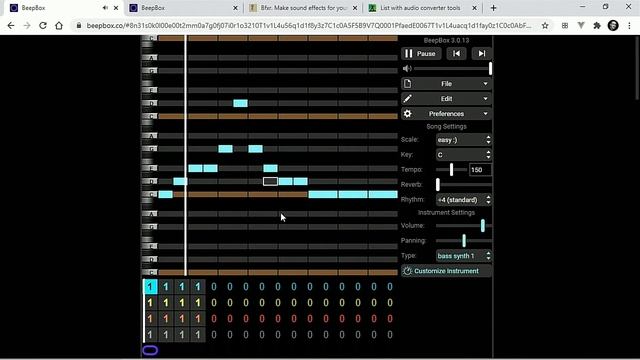Adjust the Panning slider
Image resolution: width=640 pixels, height=360 pixels.
pos(463,240)
